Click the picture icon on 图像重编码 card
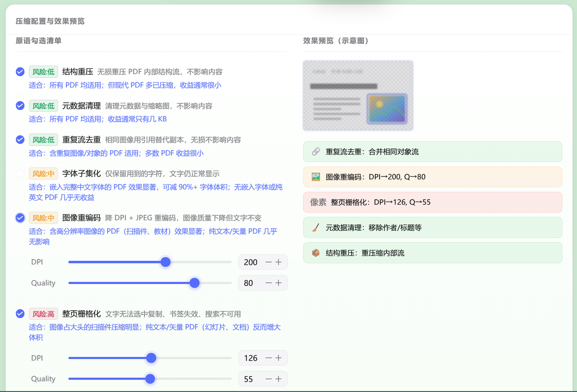The image size is (577, 392). tap(316, 177)
